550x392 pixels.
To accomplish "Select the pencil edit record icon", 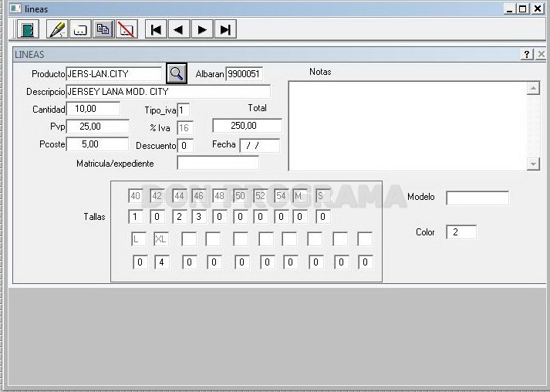I will 57,29.
